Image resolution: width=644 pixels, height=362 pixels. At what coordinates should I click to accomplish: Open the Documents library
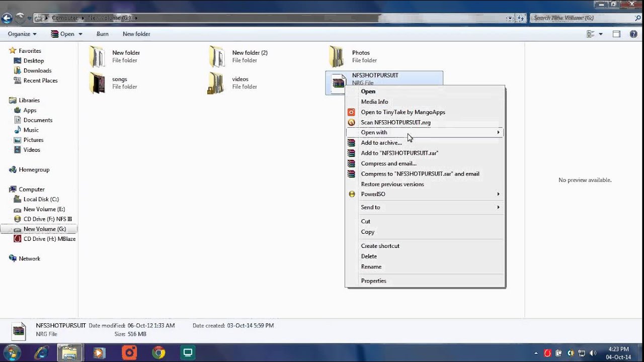pyautogui.click(x=38, y=120)
